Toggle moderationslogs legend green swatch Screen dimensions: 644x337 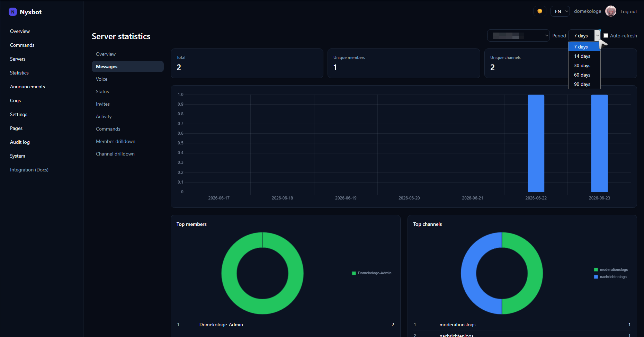tap(596, 269)
